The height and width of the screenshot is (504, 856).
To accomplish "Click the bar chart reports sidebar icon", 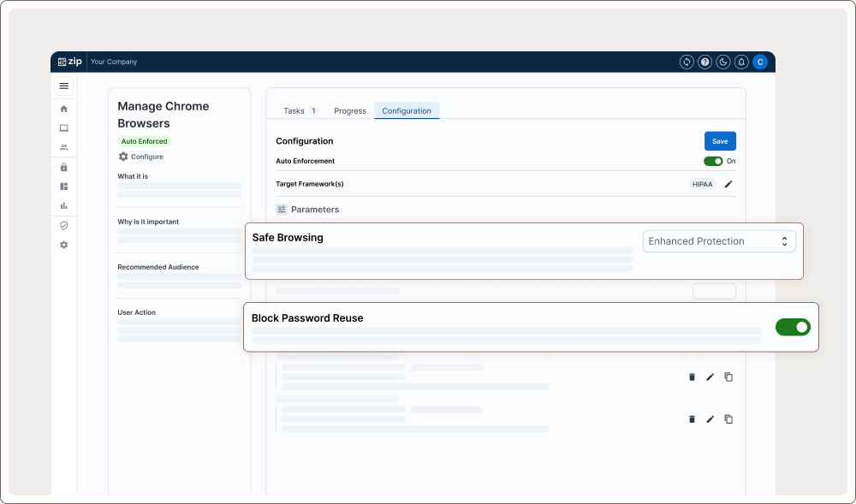I will (63, 205).
